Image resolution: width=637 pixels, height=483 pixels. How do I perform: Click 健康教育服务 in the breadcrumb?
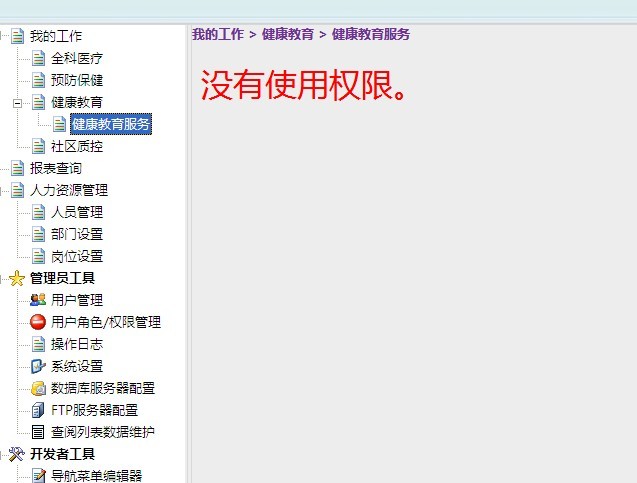(370, 34)
